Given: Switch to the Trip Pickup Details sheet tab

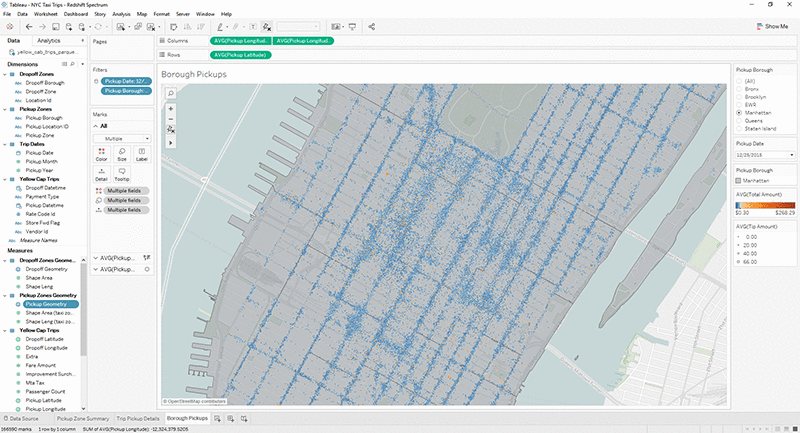Looking at the screenshot, I should pos(138,418).
